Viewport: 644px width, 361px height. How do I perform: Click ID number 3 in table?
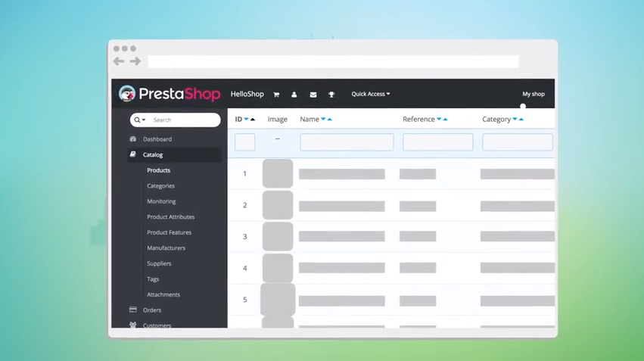(244, 237)
